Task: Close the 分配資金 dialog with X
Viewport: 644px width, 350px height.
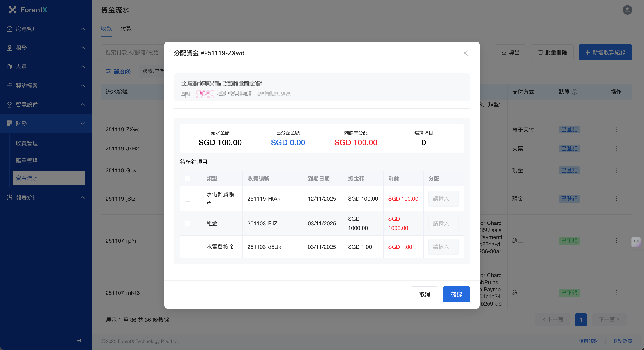Action: [x=465, y=53]
